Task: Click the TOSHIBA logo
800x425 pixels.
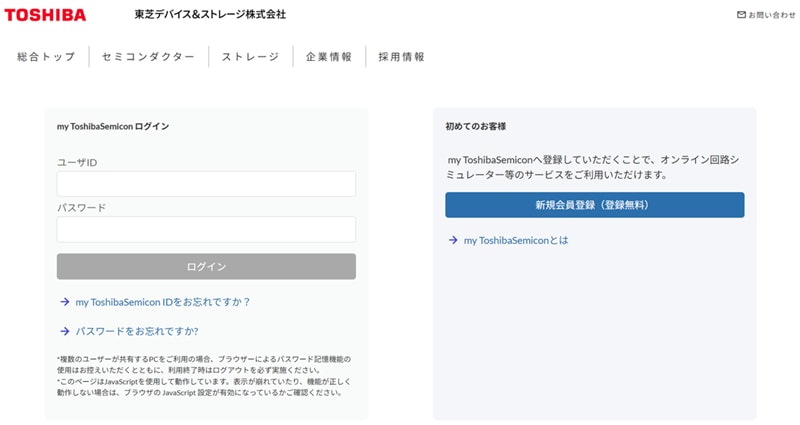Action: click(45, 15)
